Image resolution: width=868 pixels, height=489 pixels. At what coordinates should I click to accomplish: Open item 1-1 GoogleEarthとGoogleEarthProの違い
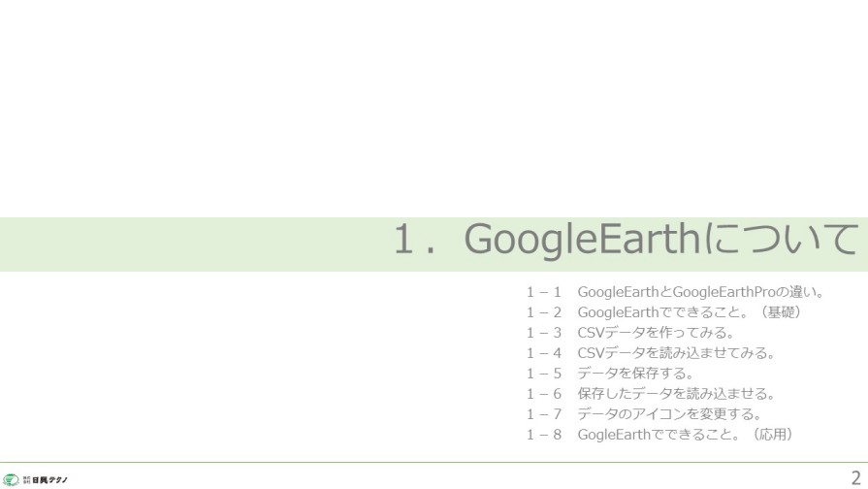(700, 291)
